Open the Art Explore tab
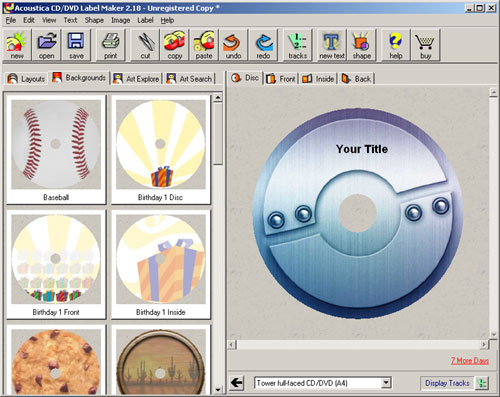The width and height of the screenshot is (500, 397). click(x=136, y=79)
